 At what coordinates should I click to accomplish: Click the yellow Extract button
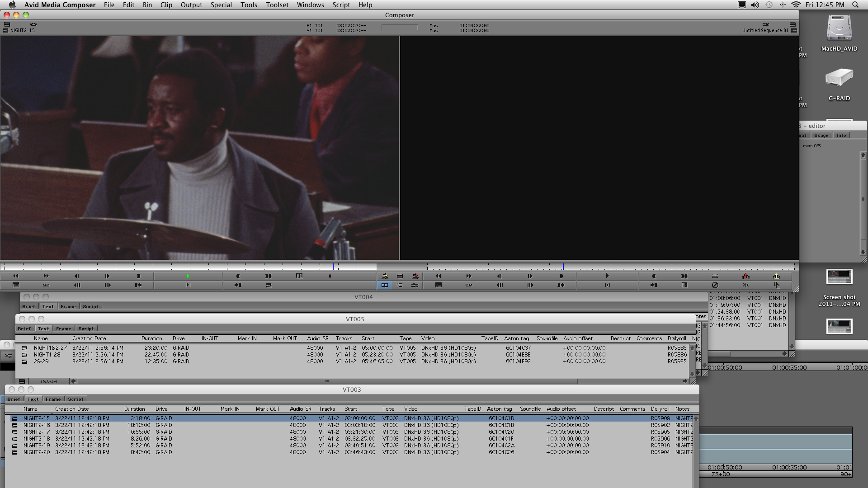click(x=776, y=276)
